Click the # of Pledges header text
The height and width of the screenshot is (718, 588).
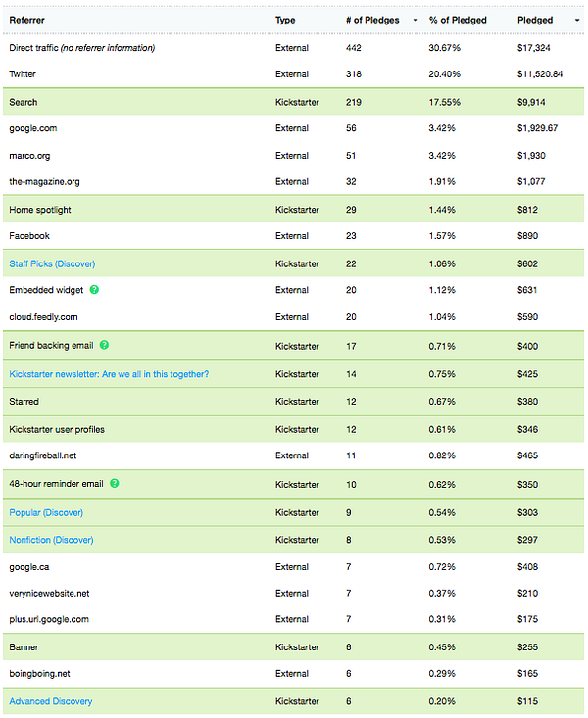[x=372, y=21]
